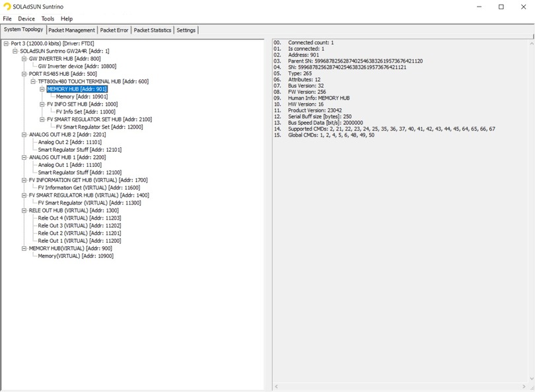Viewport: 535px width, 392px height.
Task: Select Rele Out 4 (VIRTUAL) item
Action: (x=79, y=218)
